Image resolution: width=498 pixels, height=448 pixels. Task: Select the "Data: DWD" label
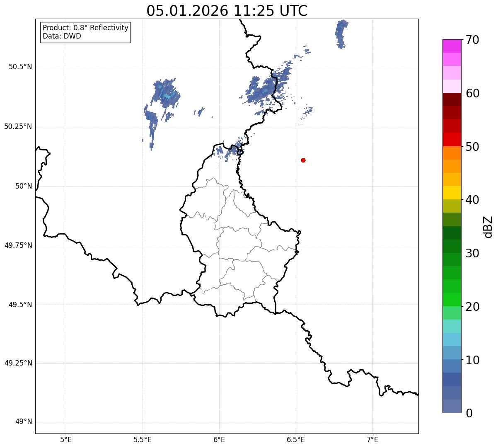point(62,36)
